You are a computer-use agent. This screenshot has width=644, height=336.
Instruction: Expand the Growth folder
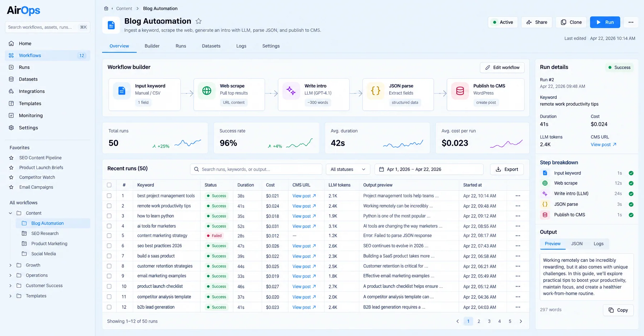click(x=10, y=265)
